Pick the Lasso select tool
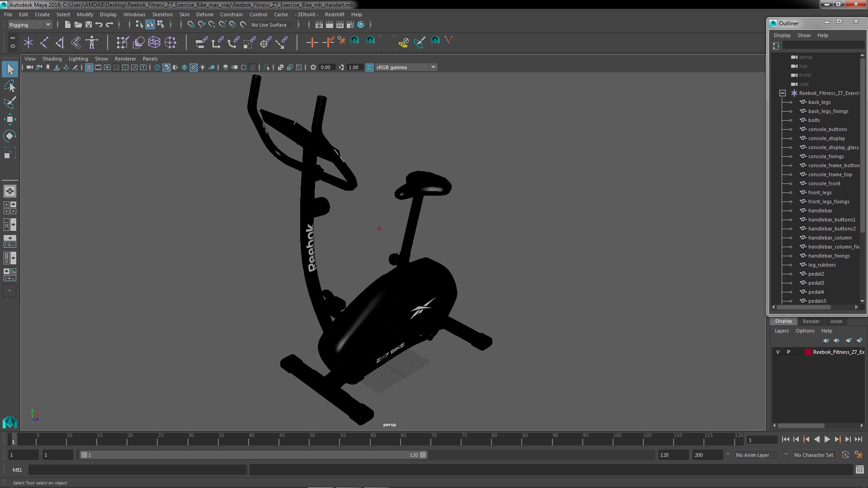The height and width of the screenshot is (488, 868). [9, 86]
